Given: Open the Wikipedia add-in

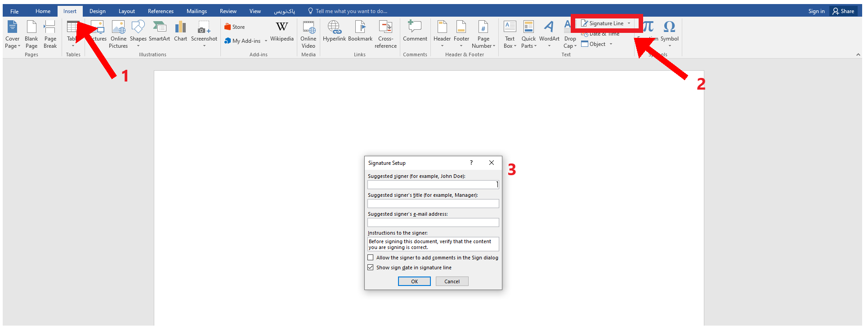Looking at the screenshot, I should tap(282, 32).
